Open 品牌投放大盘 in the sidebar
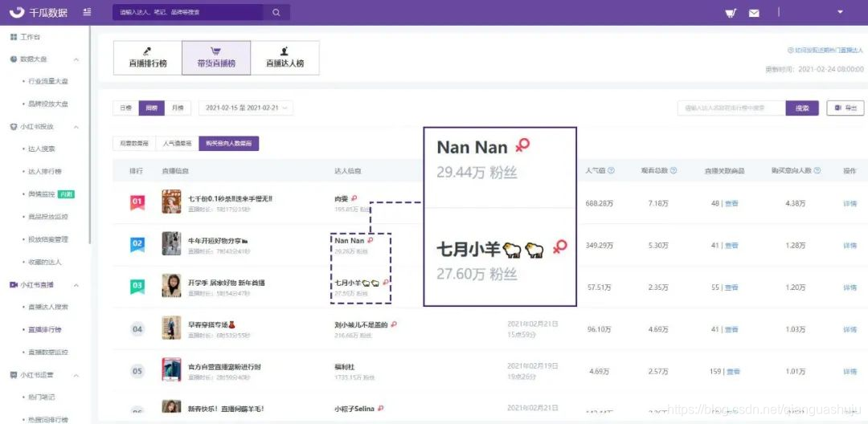Viewport: 868px width, 424px height. coord(48,104)
